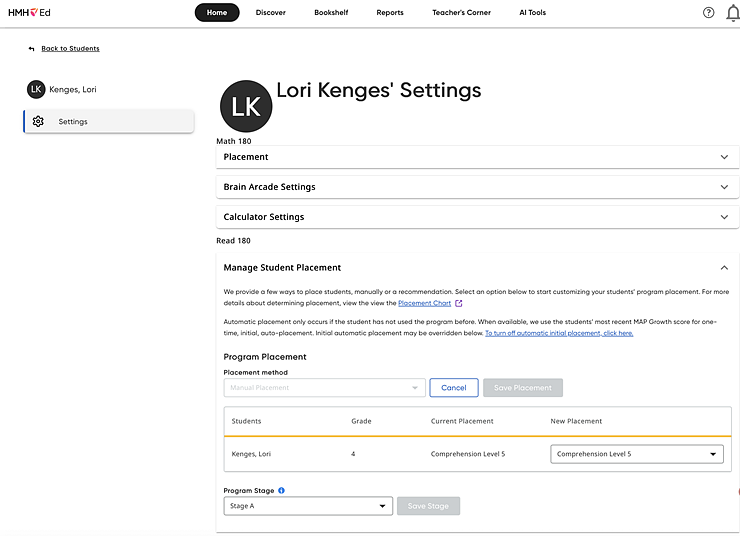
Task: Click the grade value 4 cell
Action: pos(353,454)
